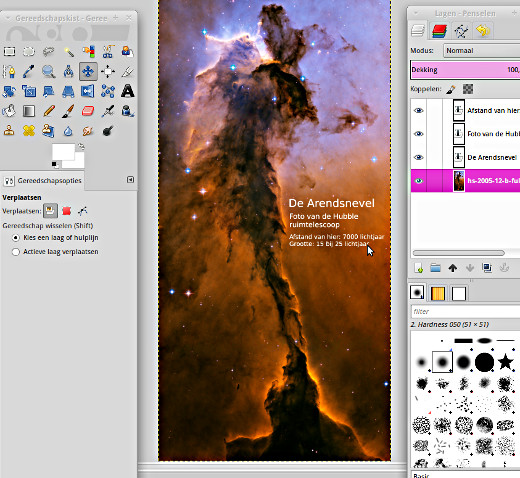The image size is (520, 478).
Task: Switch to the Paths tab
Action: click(x=461, y=31)
